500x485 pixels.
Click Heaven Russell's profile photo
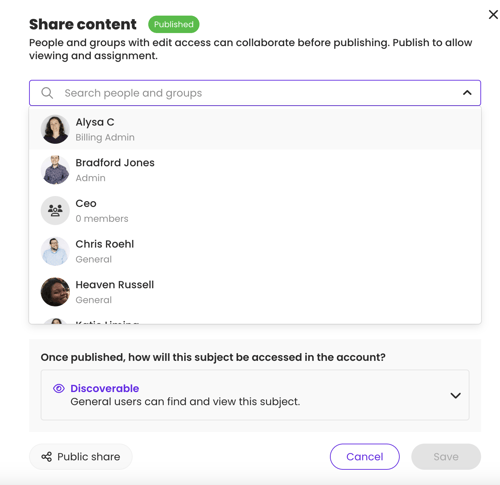point(55,292)
